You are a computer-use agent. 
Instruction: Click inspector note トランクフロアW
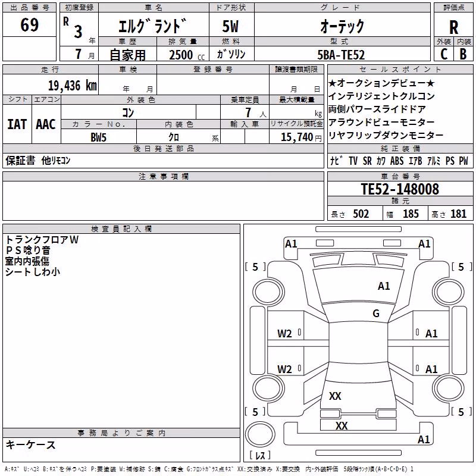(x=42, y=240)
